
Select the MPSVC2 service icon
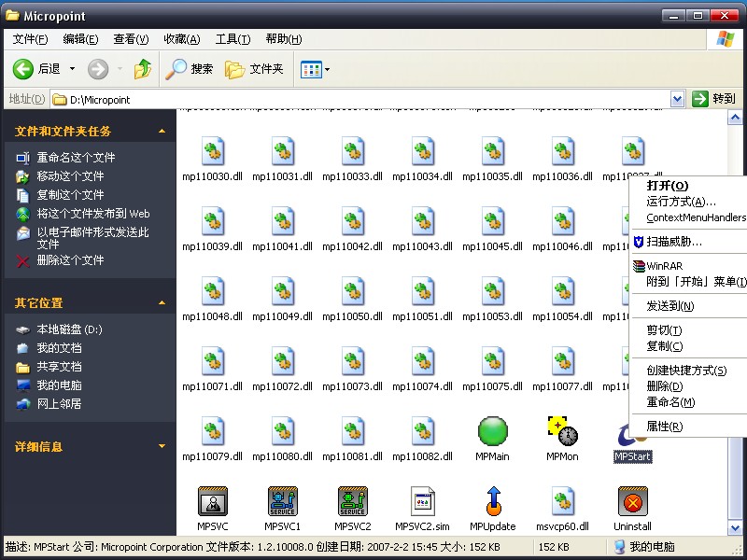[353, 501]
